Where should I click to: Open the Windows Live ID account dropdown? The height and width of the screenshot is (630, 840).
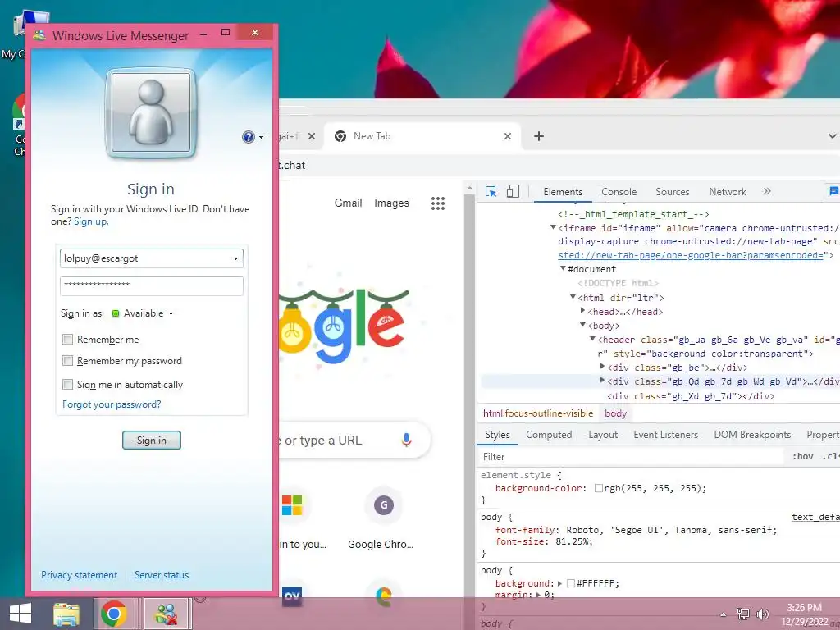235,258
